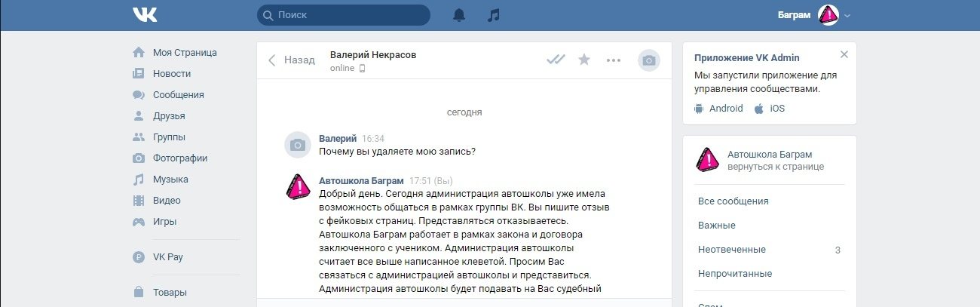
Task: Open the notifications bell
Action: click(459, 15)
